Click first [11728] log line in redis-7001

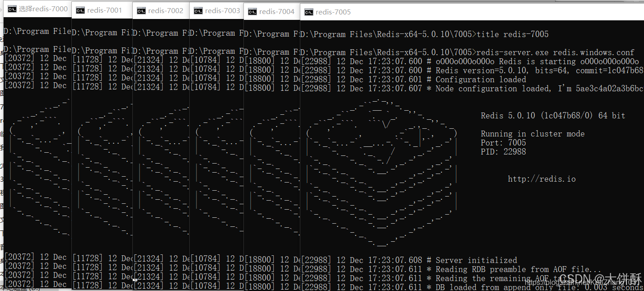[x=102, y=60]
